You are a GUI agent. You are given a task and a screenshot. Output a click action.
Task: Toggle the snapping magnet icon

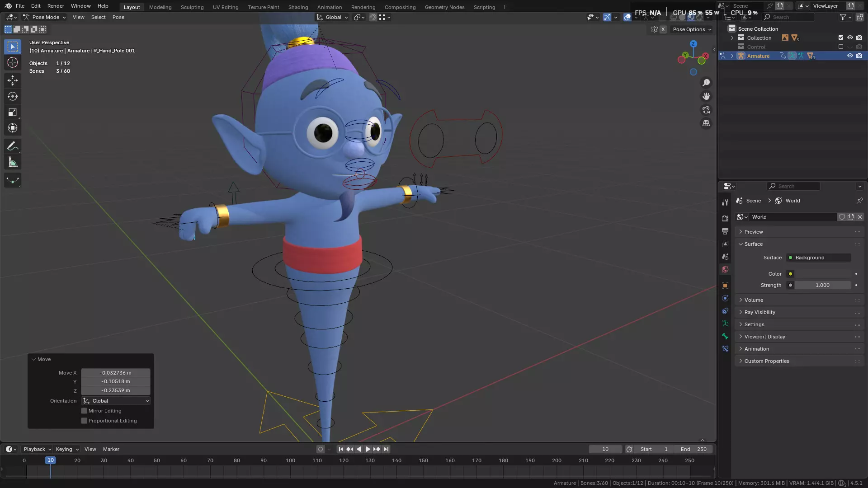click(373, 17)
